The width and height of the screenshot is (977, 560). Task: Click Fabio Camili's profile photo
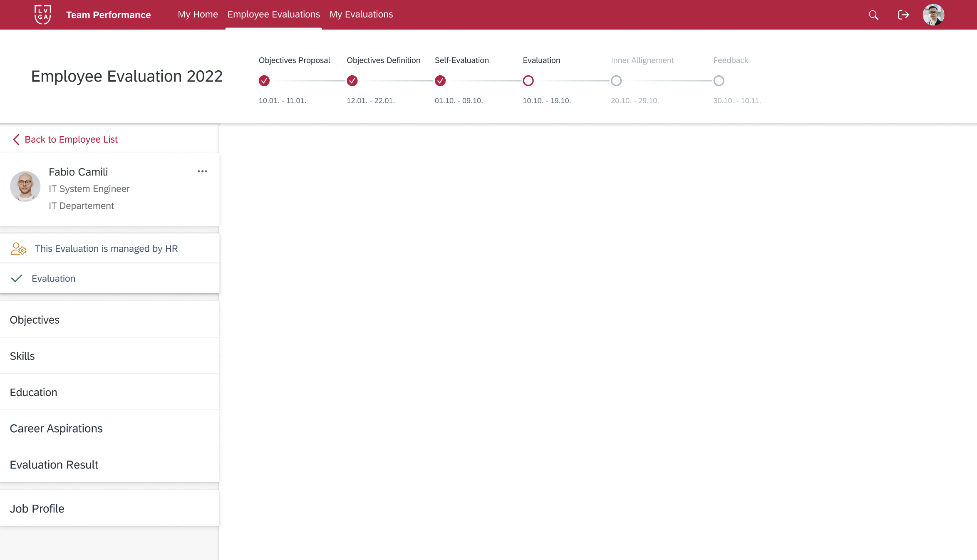25,186
